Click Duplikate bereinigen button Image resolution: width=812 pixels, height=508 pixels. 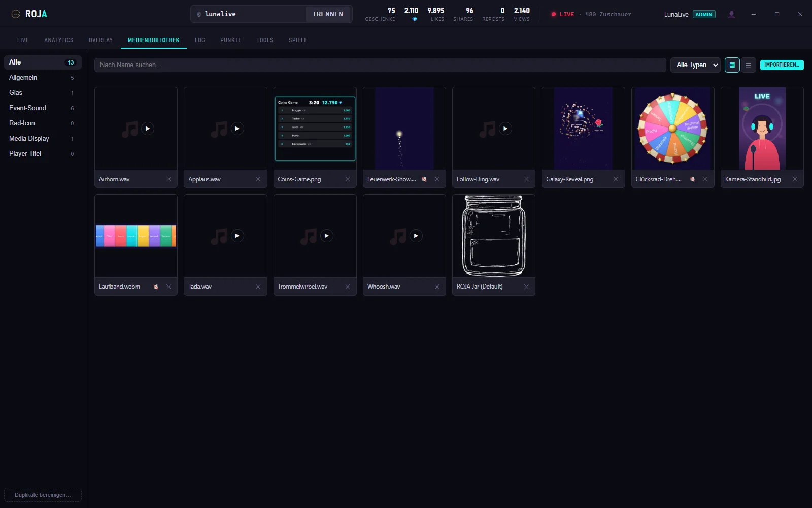click(43, 495)
